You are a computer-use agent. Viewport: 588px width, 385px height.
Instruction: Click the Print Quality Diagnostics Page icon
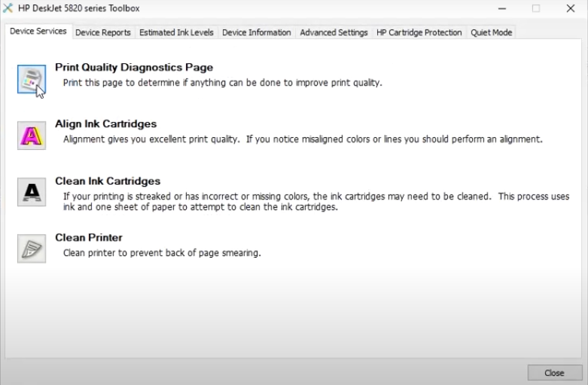pos(32,79)
